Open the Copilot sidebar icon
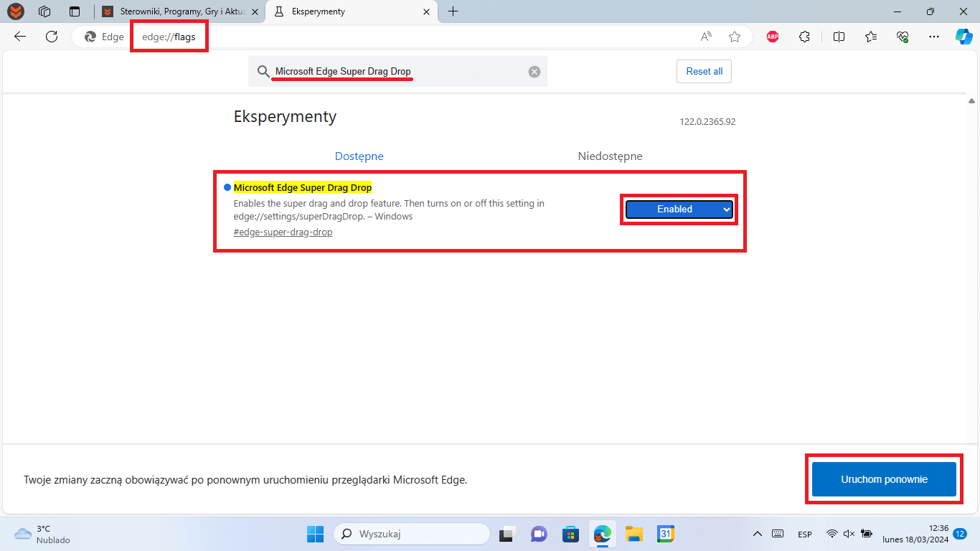 pyautogui.click(x=963, y=37)
